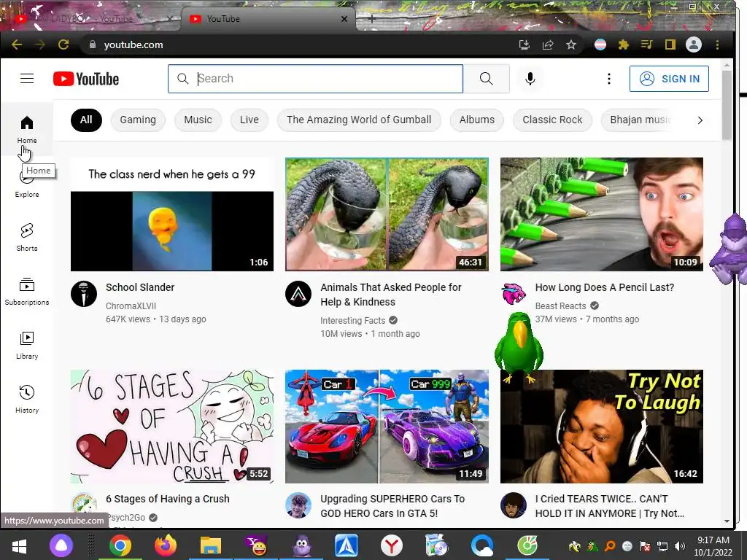
Task: Open Beast Reacts channel name link
Action: coord(560,306)
